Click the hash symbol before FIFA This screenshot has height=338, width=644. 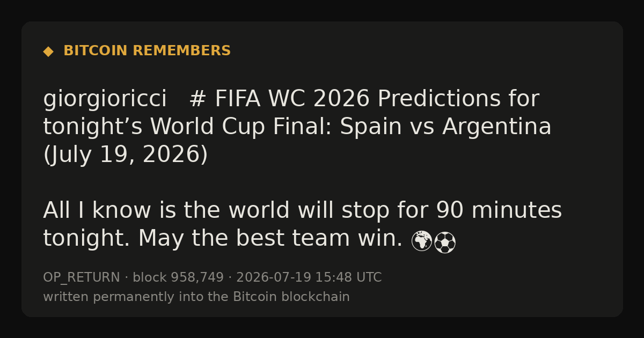197,99
